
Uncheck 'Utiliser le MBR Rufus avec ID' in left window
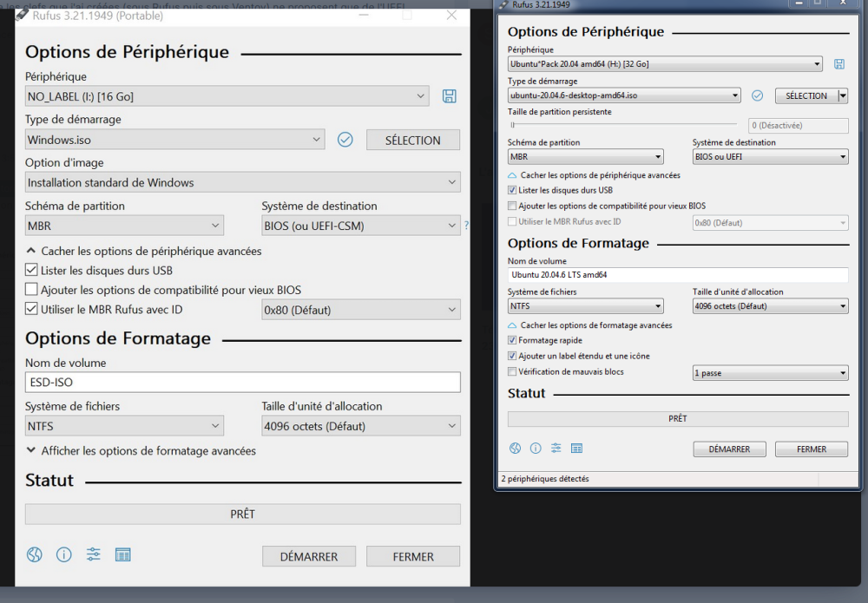[31, 309]
